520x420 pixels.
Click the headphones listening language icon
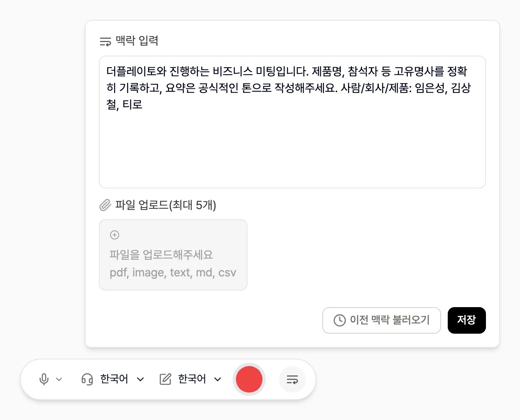pos(87,379)
